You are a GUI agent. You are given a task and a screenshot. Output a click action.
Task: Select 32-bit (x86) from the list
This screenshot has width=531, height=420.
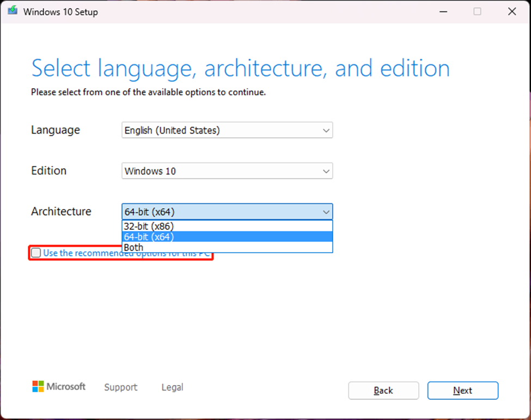[227, 226]
